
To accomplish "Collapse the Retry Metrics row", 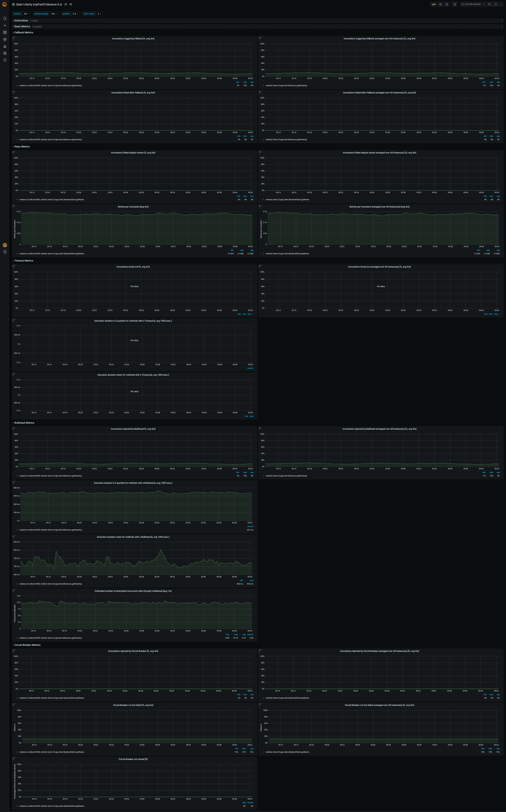I will 22,147.
